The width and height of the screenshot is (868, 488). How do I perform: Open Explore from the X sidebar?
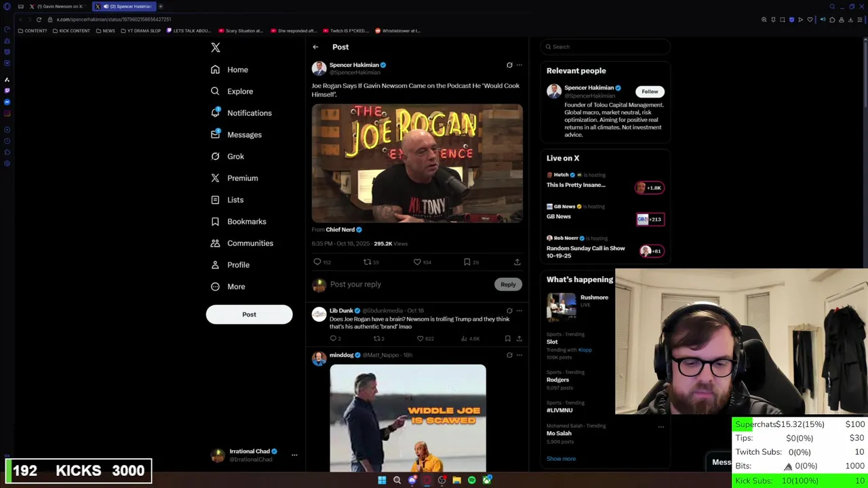tap(232, 91)
